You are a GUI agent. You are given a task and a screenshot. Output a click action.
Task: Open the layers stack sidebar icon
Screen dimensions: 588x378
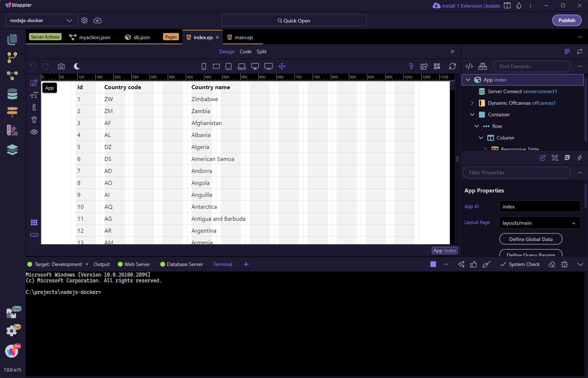12,150
